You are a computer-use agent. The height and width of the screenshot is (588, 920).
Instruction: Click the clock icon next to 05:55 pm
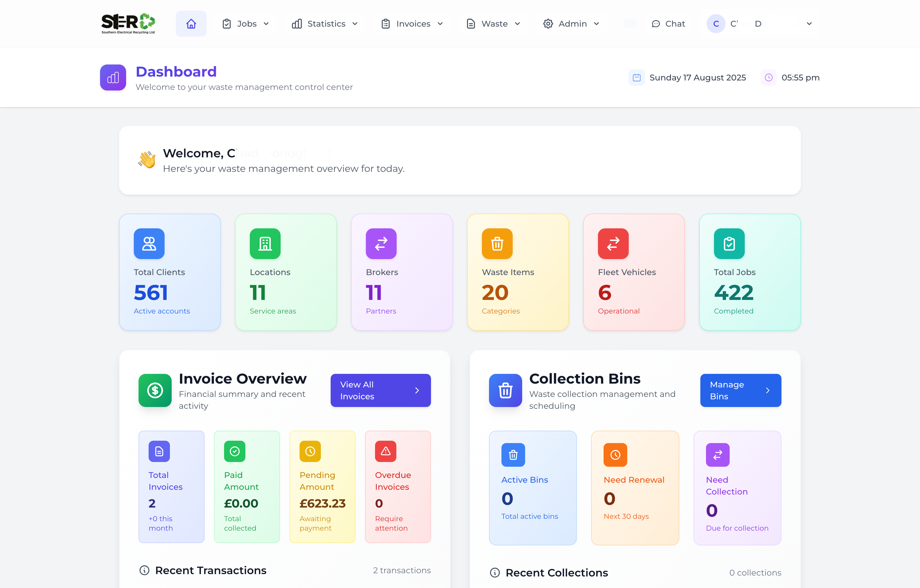pos(769,77)
